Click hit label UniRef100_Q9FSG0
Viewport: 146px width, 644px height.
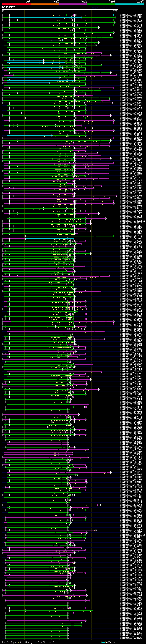[x=131, y=115]
